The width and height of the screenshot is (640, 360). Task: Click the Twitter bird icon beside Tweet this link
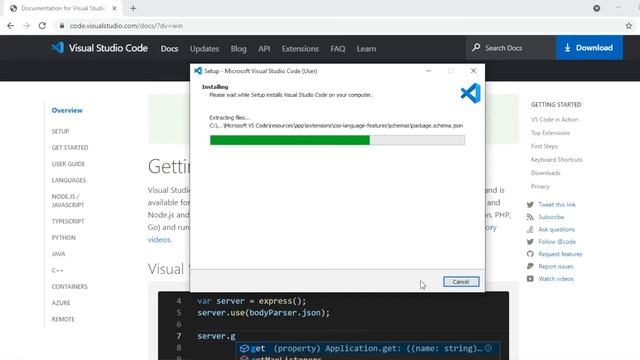530,204
